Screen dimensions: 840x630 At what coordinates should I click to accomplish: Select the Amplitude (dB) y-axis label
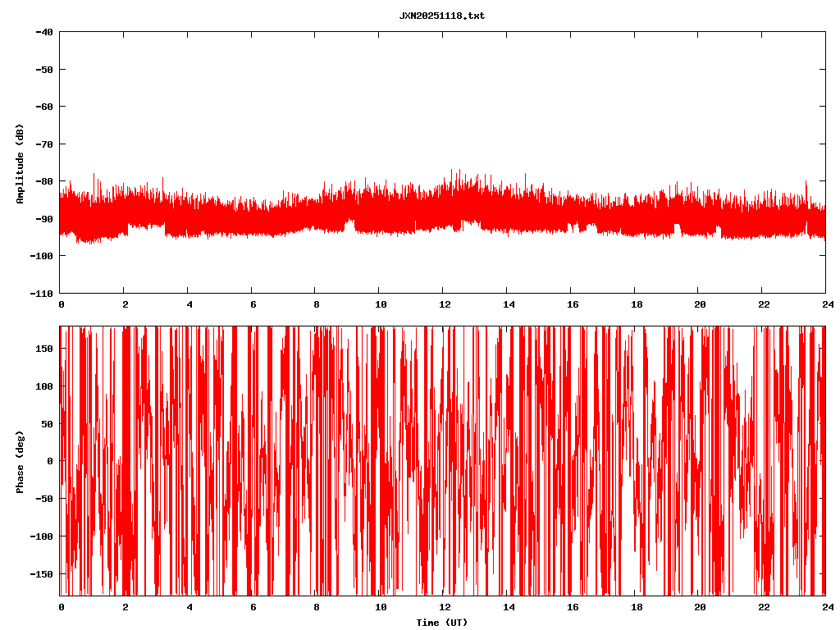pyautogui.click(x=20, y=164)
